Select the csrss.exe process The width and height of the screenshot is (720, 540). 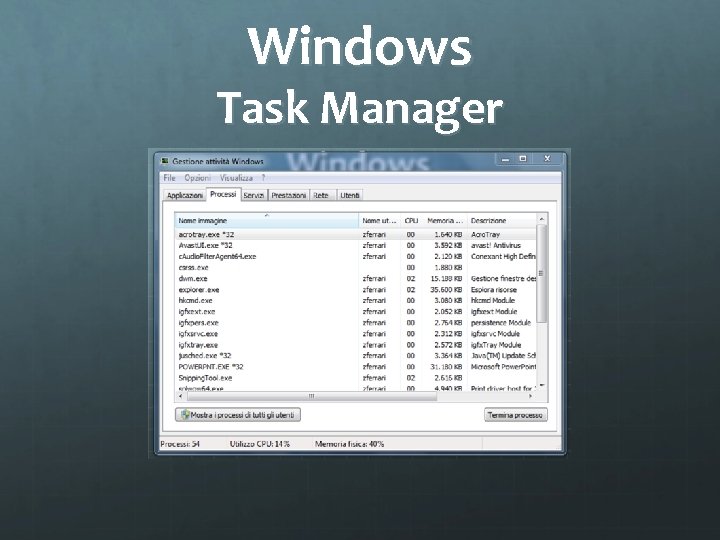355,267
